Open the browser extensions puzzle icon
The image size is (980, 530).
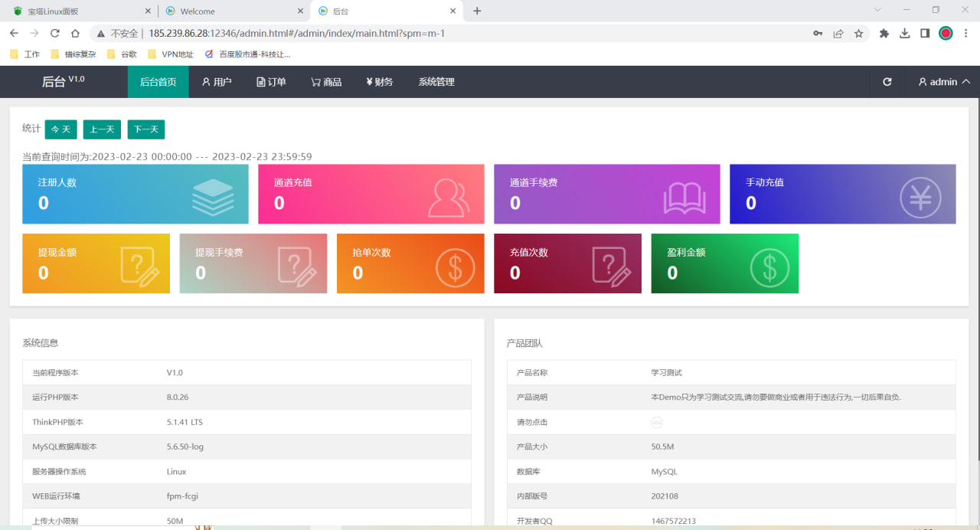click(x=884, y=34)
